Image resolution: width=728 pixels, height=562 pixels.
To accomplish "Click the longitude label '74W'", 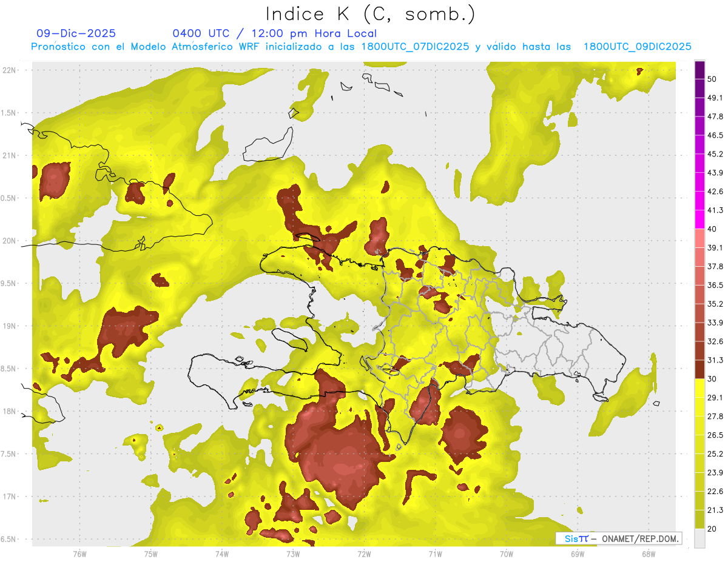I will pos(222,554).
